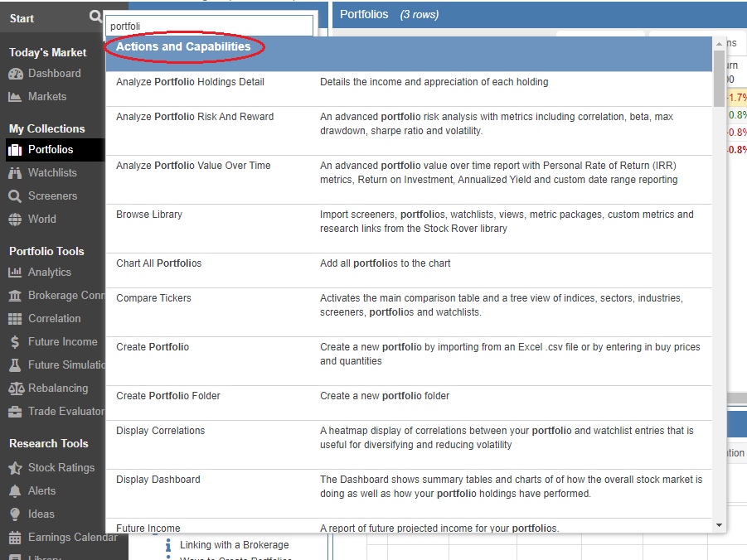Choose Analyze Portfolio Holdings Detail result
Image resolution: width=747 pixels, height=560 pixels.
(x=190, y=82)
